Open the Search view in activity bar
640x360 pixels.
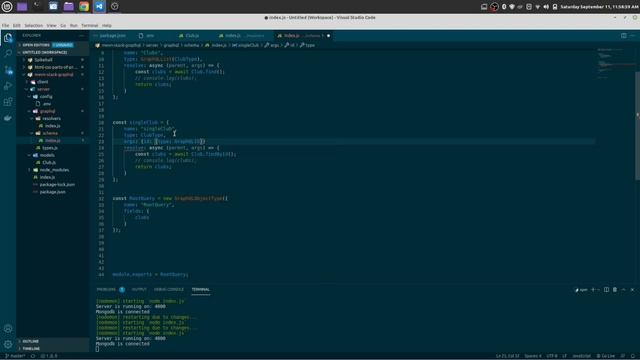tap(8, 54)
